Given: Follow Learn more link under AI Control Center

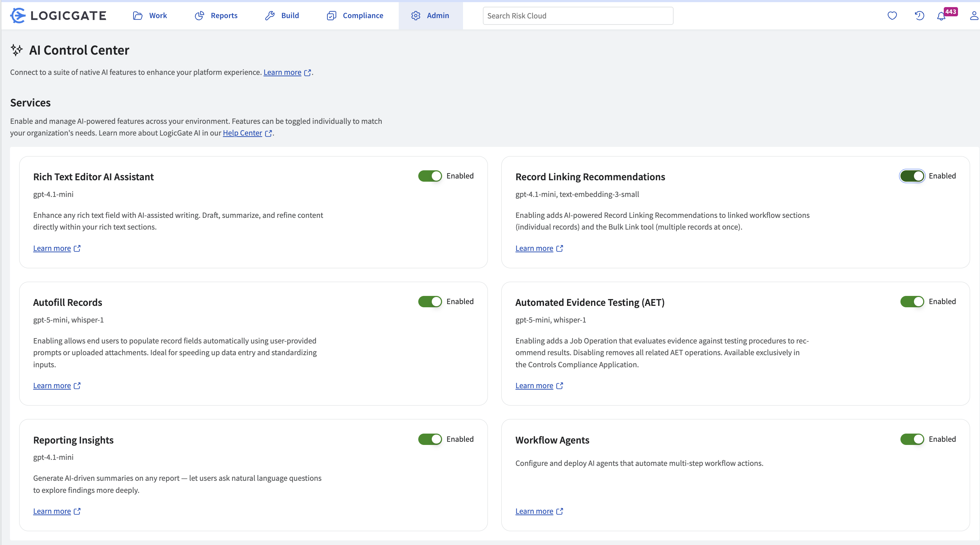Looking at the screenshot, I should 282,72.
